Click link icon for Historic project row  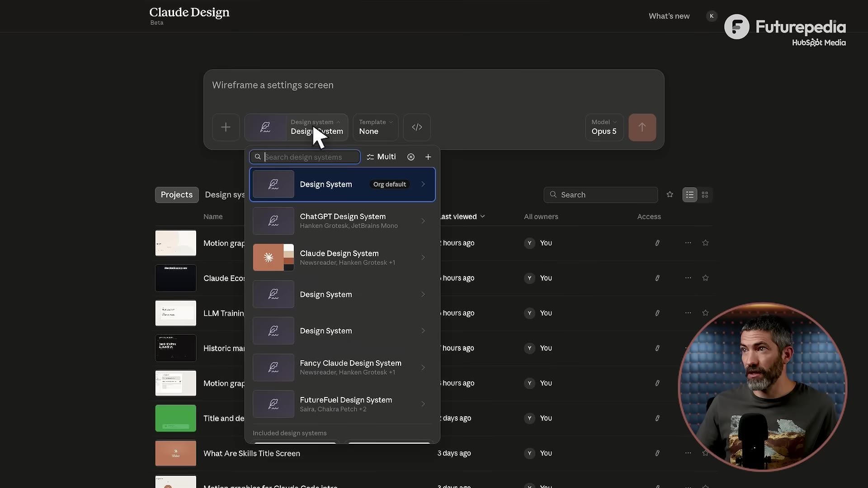657,348
